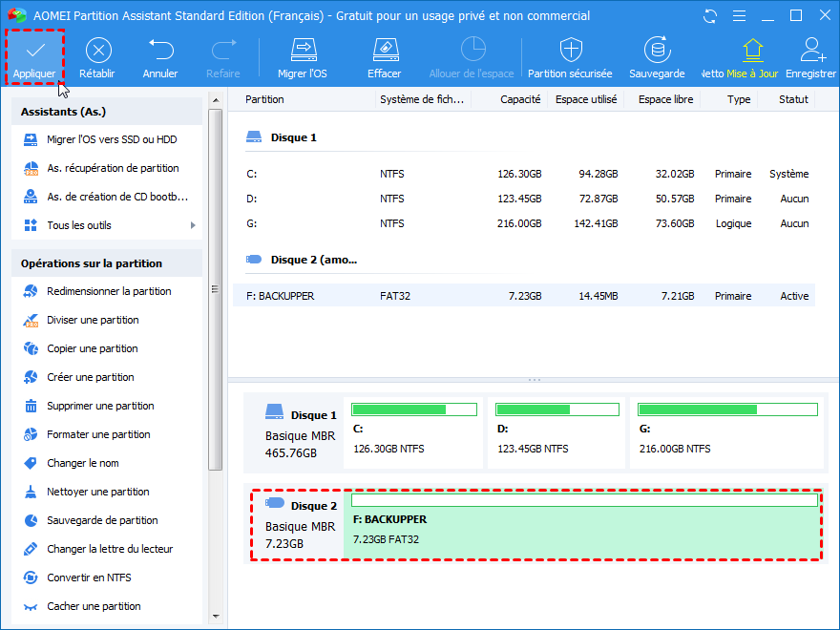This screenshot has height=630, width=840.
Task: Open the Enregistrer user registration icon
Action: click(x=812, y=51)
